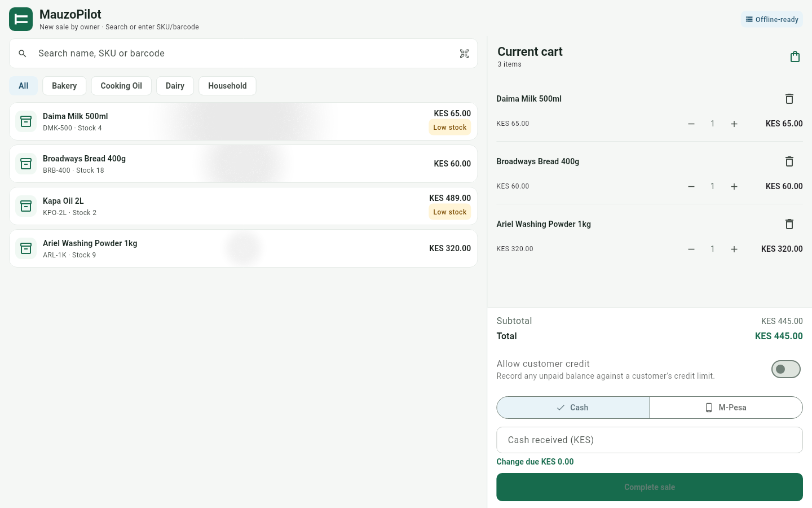The image size is (812, 508).
Task: Click Change due KES 0.00 text
Action: click(x=535, y=462)
